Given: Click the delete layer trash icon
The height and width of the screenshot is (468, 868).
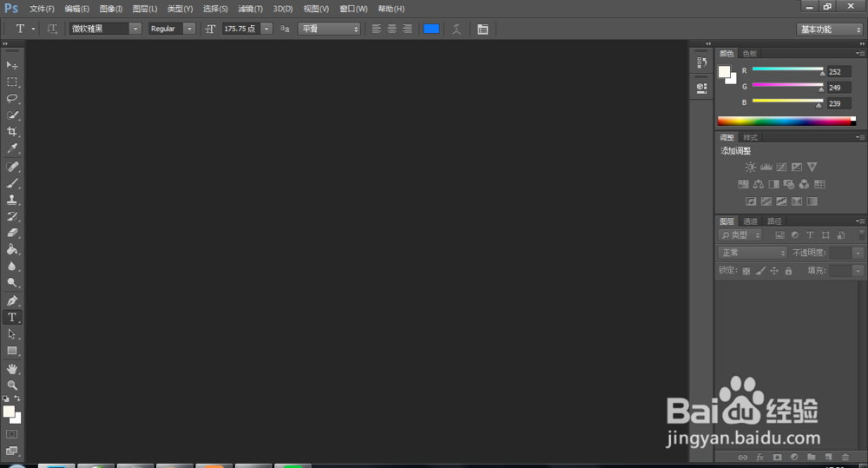Looking at the screenshot, I should (x=845, y=457).
